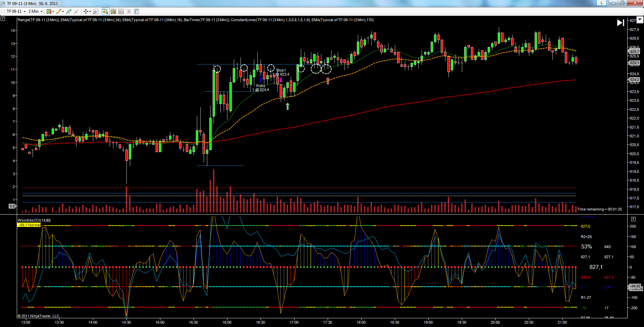Open the Indicators chart icon
644x327 pixels.
[x=121, y=11]
